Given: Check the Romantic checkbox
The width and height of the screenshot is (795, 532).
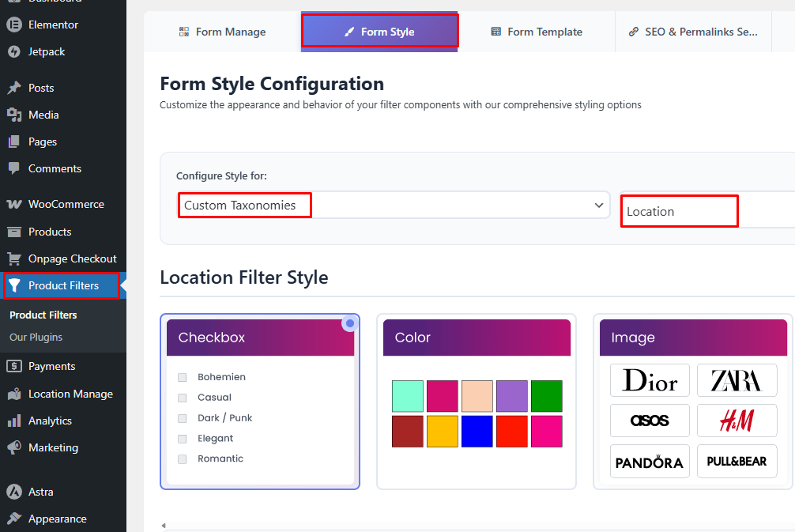Looking at the screenshot, I should [182, 458].
